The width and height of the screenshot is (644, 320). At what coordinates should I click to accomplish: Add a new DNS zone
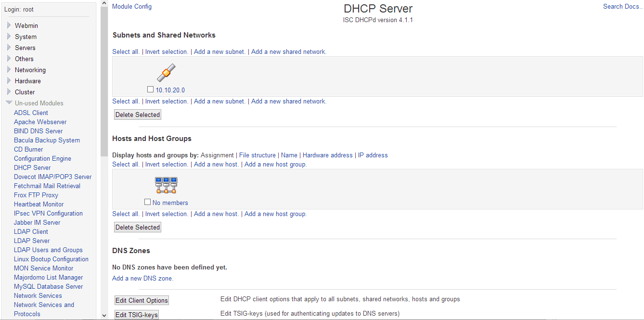tap(142, 278)
